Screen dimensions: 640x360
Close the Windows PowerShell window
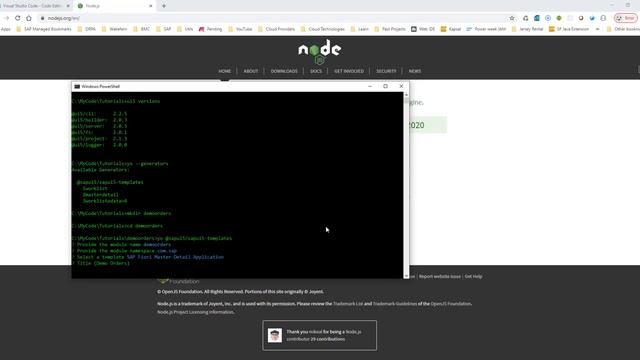(401, 87)
